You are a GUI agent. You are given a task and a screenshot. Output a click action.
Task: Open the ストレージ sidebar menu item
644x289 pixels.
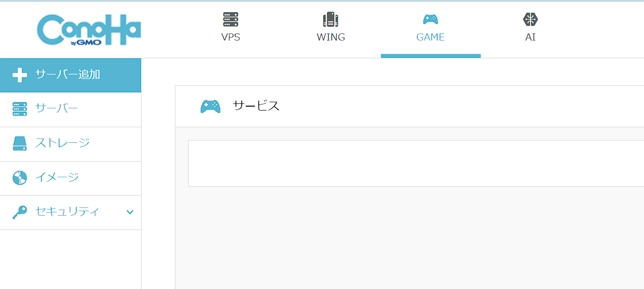tap(71, 144)
